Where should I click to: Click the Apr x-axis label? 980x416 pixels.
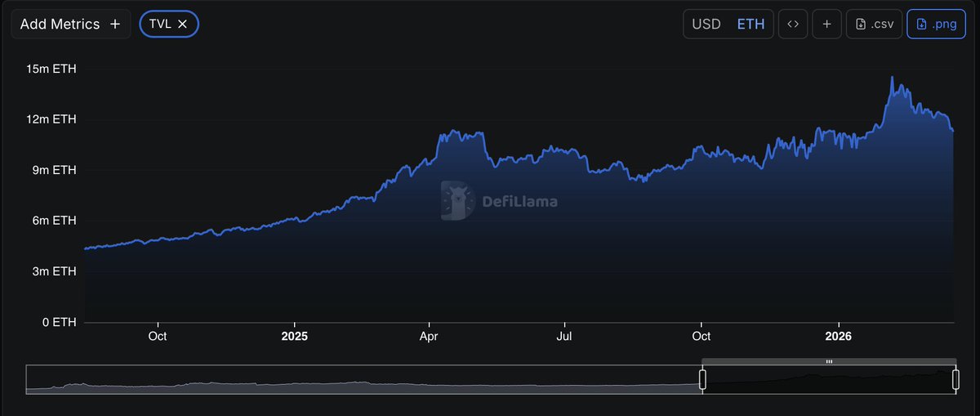[429, 336]
